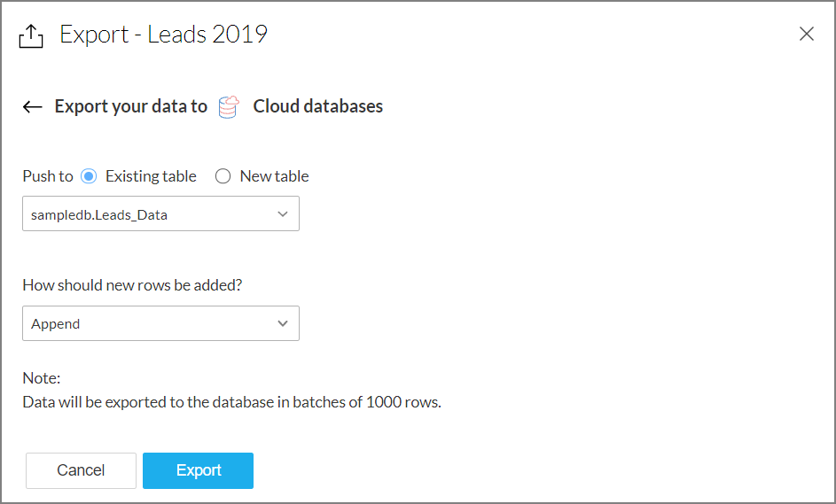The height and width of the screenshot is (504, 836).
Task: Click the Cloud databases stacked-disk icon
Action: (x=229, y=107)
